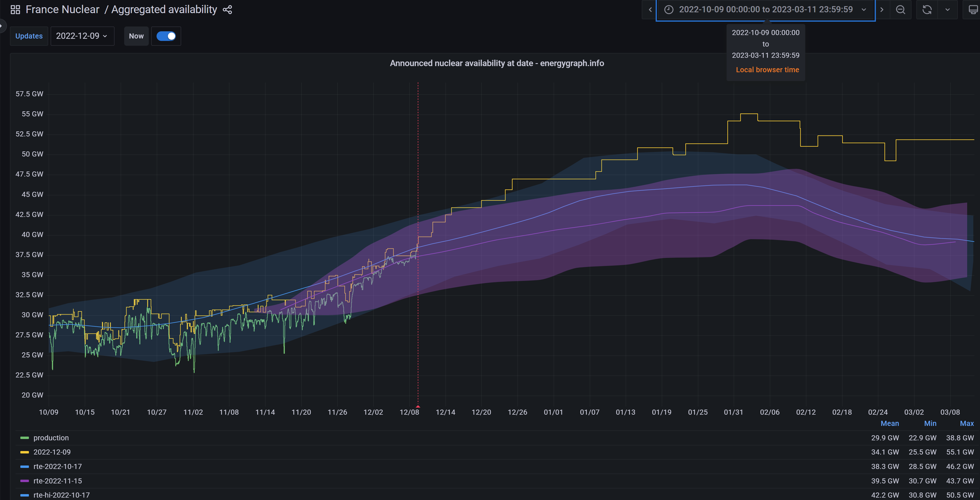This screenshot has width=980, height=500.
Task: Click the 12/14 x-axis label
Action: 445,412
